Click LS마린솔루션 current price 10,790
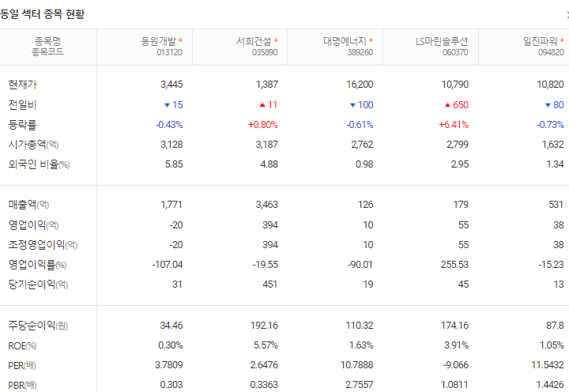Image resolution: width=569 pixels, height=392 pixels. tap(455, 85)
